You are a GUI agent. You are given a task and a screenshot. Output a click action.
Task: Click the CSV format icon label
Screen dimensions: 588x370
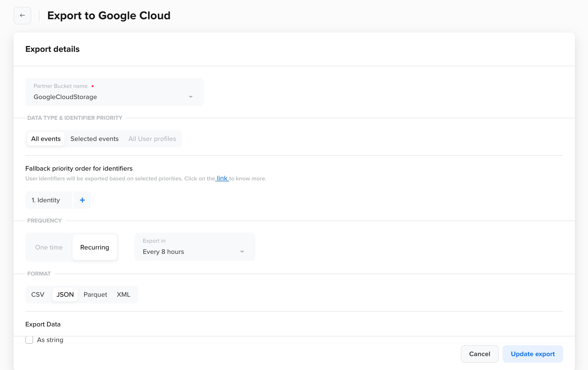point(38,294)
